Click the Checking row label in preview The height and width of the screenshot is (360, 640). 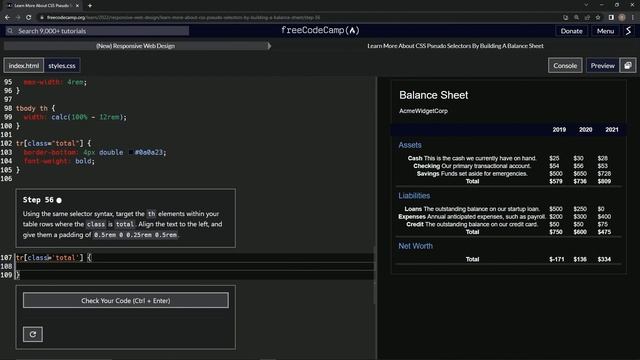[427, 166]
